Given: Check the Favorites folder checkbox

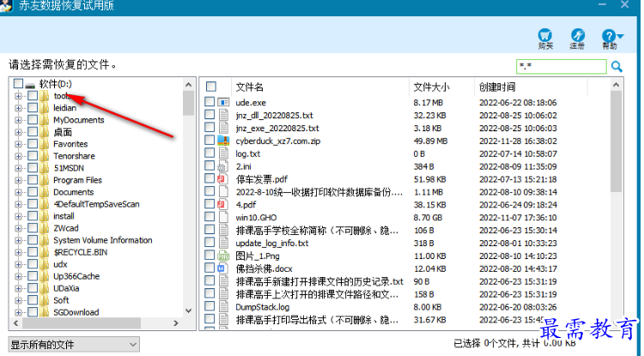Looking at the screenshot, I should tap(33, 144).
